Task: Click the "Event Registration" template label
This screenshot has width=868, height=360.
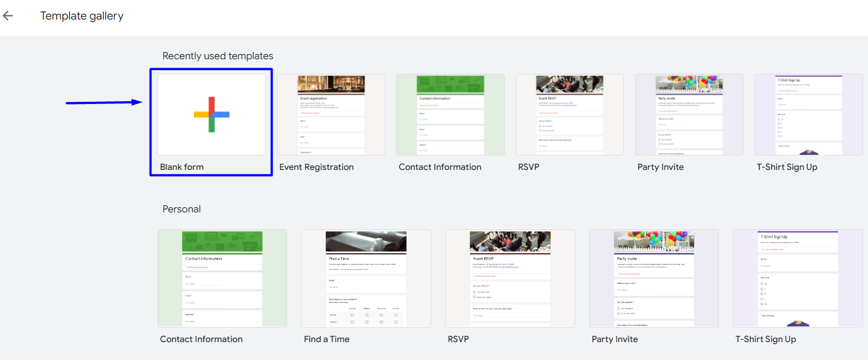Action: pos(317,167)
